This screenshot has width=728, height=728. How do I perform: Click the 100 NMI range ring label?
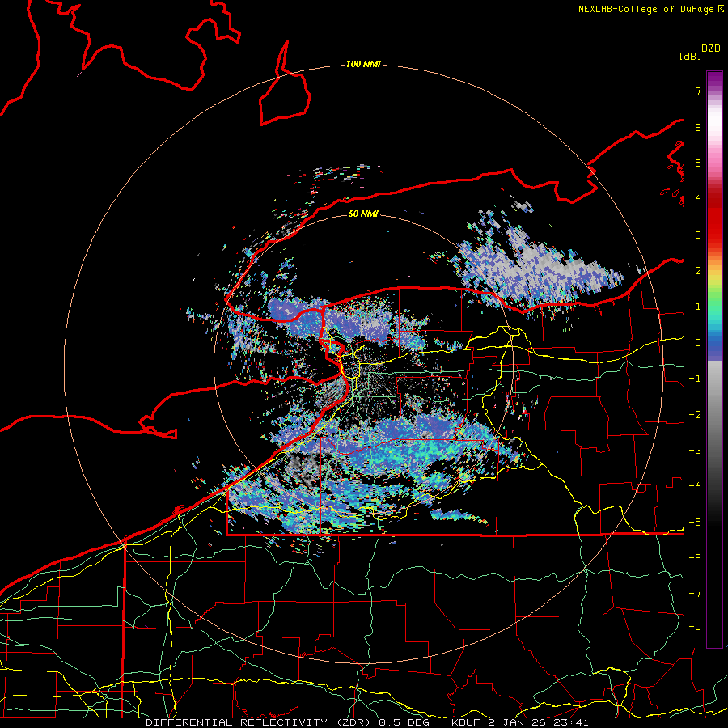(363, 64)
